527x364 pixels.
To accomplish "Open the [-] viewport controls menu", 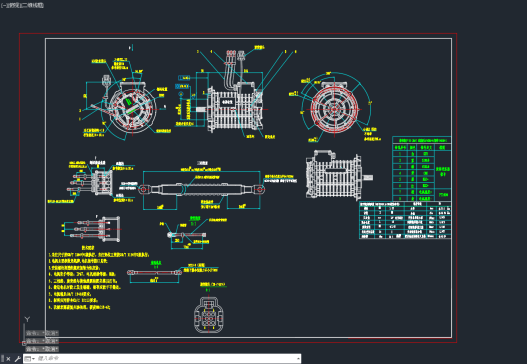I will [x=4, y=5].
